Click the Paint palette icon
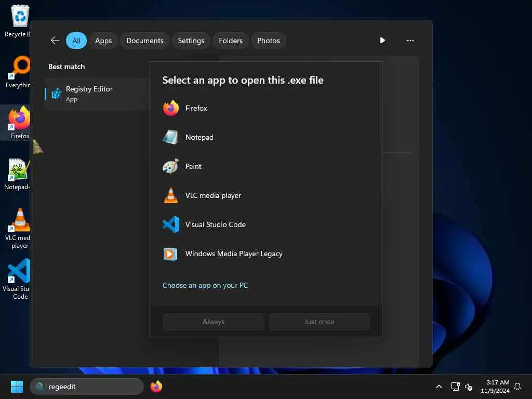 click(x=170, y=166)
